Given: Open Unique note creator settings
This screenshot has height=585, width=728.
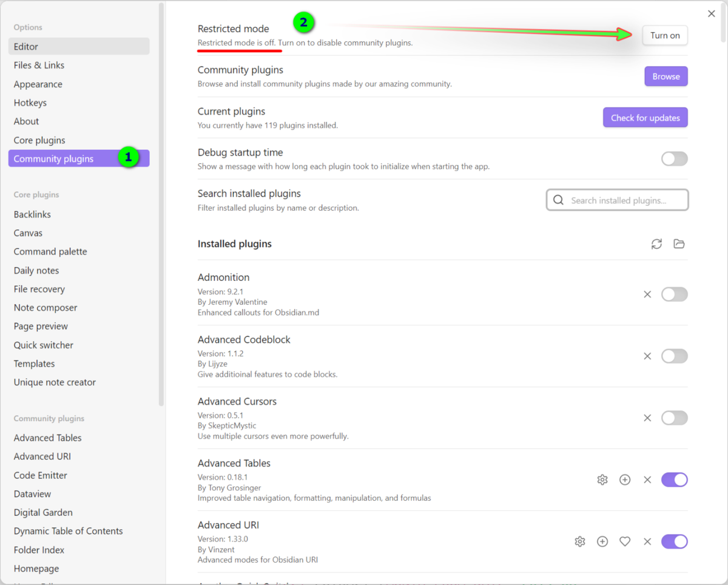Looking at the screenshot, I should pyautogui.click(x=79, y=382).
